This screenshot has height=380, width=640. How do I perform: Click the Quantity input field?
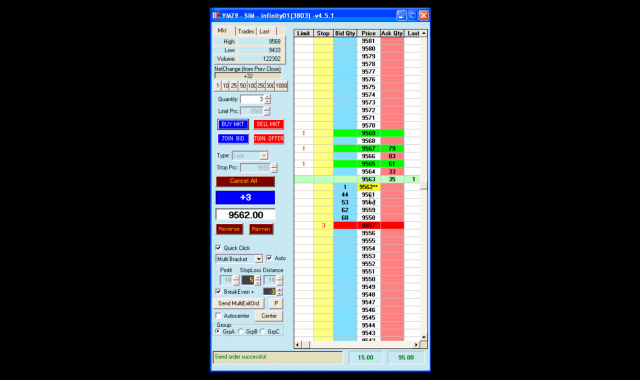click(252, 99)
